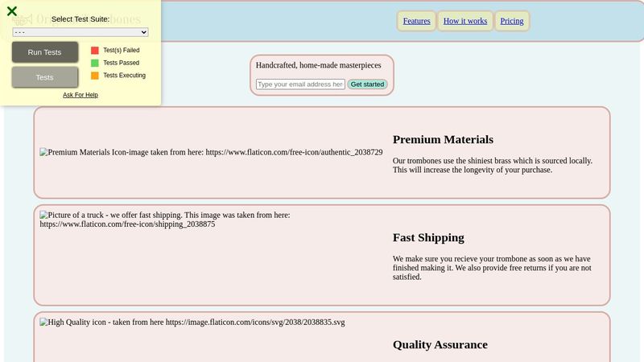Image resolution: width=644 pixels, height=362 pixels.
Task: Click the Get started button
Action: pyautogui.click(x=367, y=84)
